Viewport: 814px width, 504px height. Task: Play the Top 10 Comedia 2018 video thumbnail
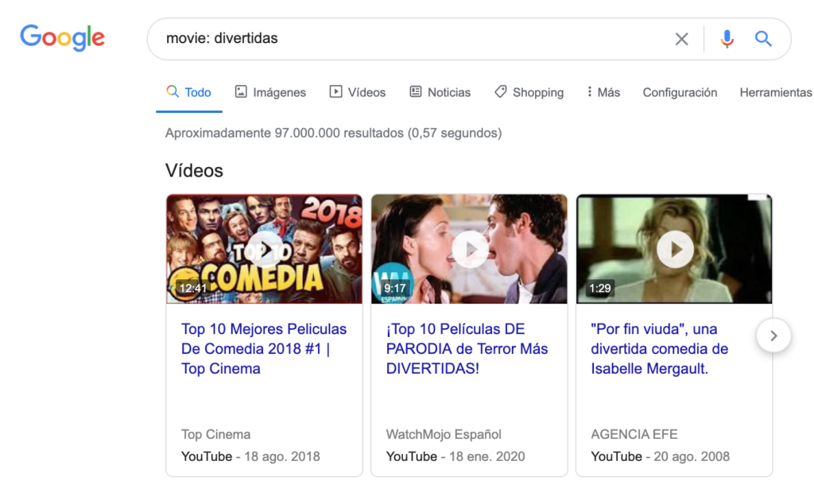point(264,249)
